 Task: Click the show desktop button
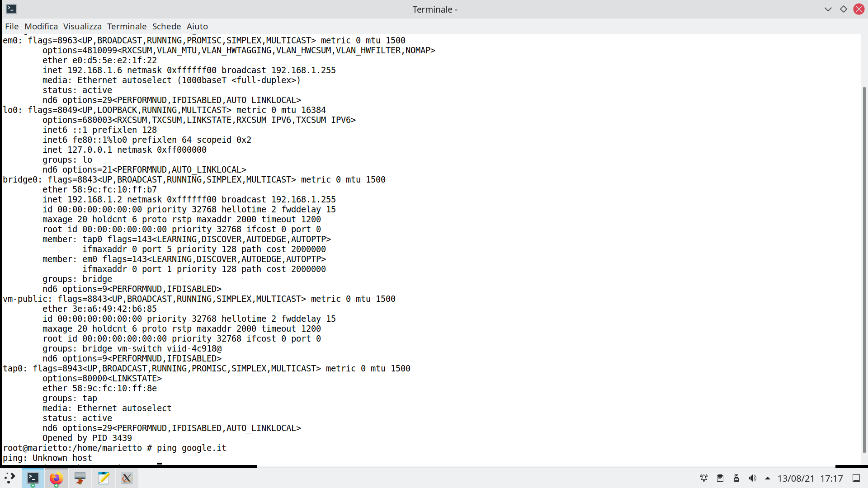(x=856, y=478)
